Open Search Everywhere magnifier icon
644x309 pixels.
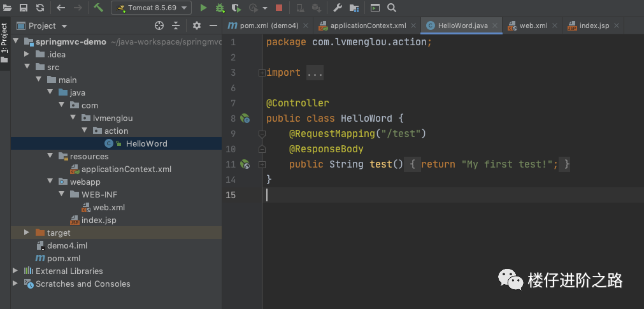pos(392,8)
